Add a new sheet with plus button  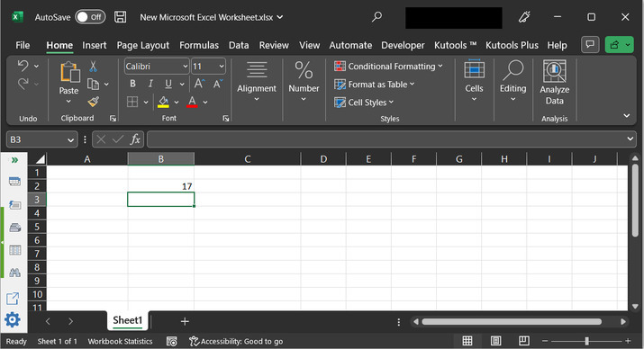tap(185, 321)
